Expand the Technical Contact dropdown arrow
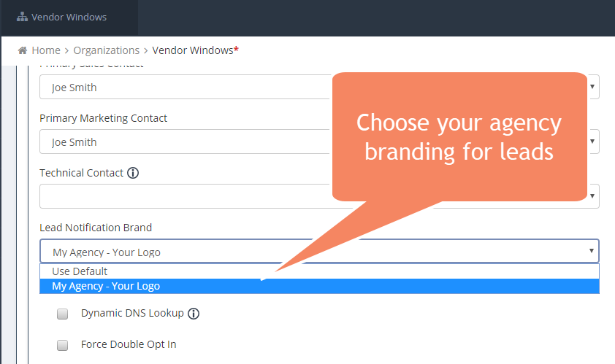This screenshot has width=615, height=364. 592,196
